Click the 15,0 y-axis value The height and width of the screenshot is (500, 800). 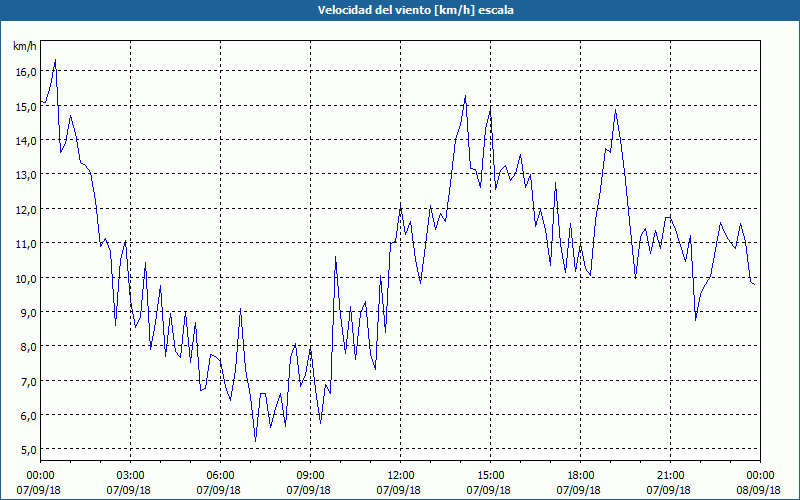26,107
